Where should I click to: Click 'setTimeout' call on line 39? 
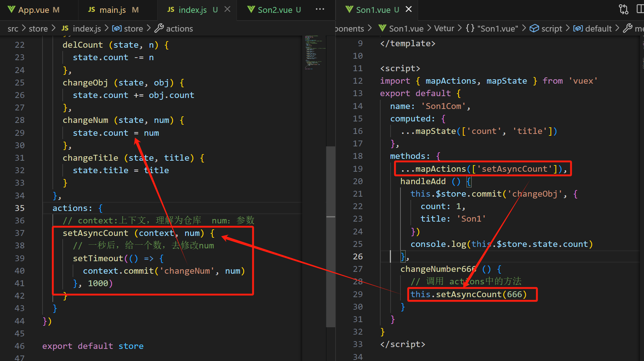(98, 258)
